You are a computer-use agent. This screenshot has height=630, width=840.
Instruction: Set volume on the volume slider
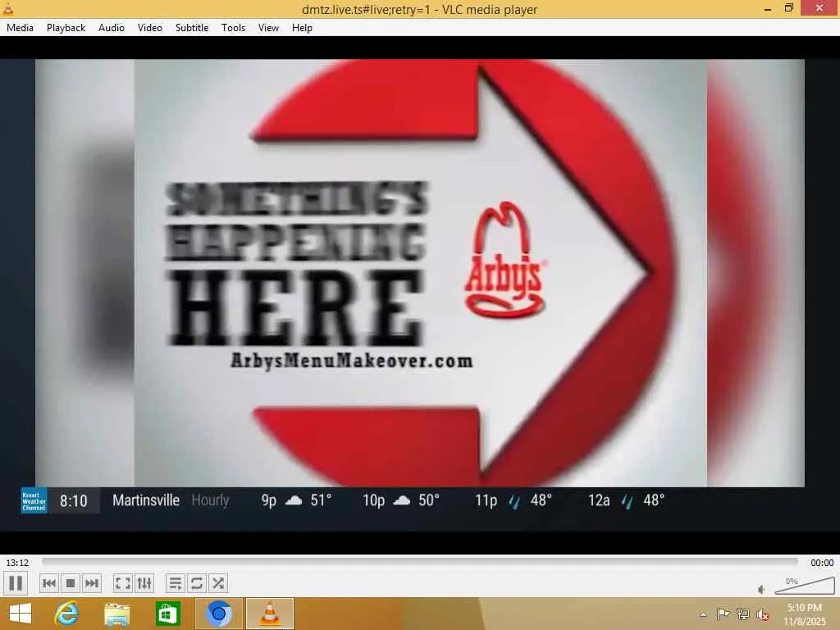(x=805, y=586)
